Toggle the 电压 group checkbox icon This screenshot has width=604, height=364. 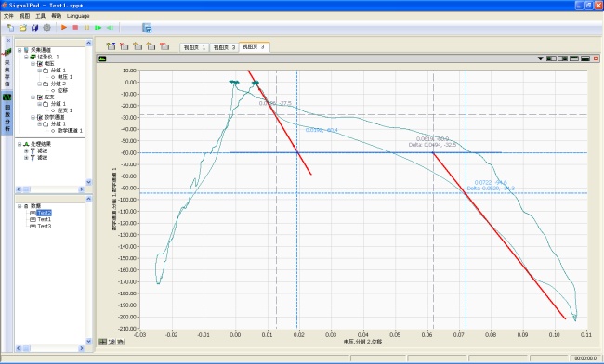(x=39, y=63)
